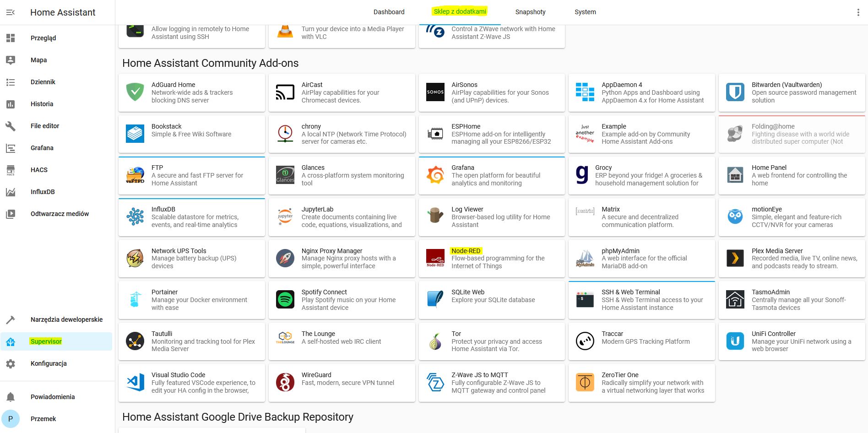Click the Node-RED add-on icon
Image resolution: width=868 pixels, height=433 pixels.
point(435,258)
